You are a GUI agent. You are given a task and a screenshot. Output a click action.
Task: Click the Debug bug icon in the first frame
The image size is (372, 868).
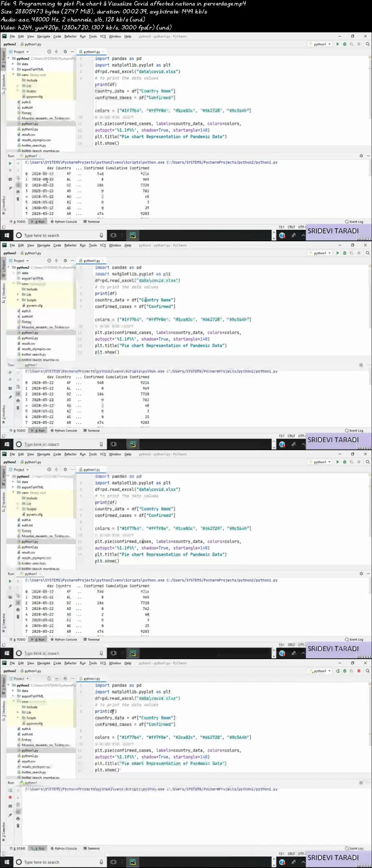pos(344,44)
